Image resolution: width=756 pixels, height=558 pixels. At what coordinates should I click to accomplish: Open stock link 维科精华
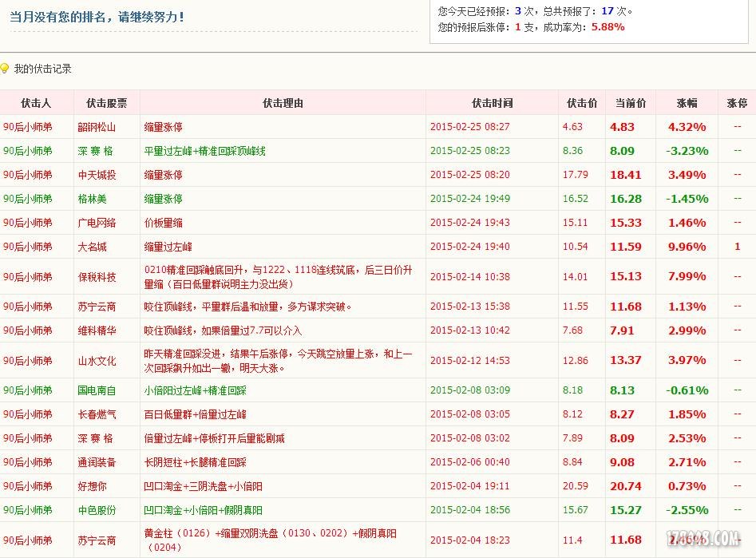click(97, 330)
